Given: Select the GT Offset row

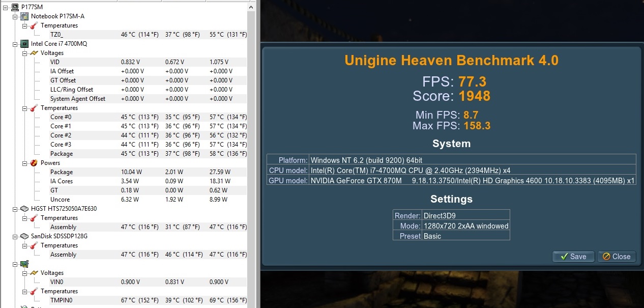Looking at the screenshot, I should [x=148, y=80].
